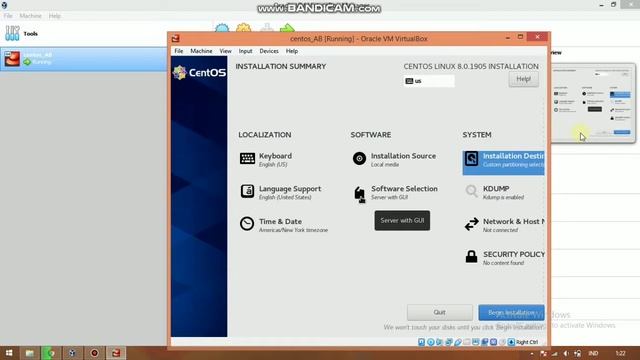Screen dimensions: 640x360
Task: Open Installation Source disc icon
Action: click(359, 158)
